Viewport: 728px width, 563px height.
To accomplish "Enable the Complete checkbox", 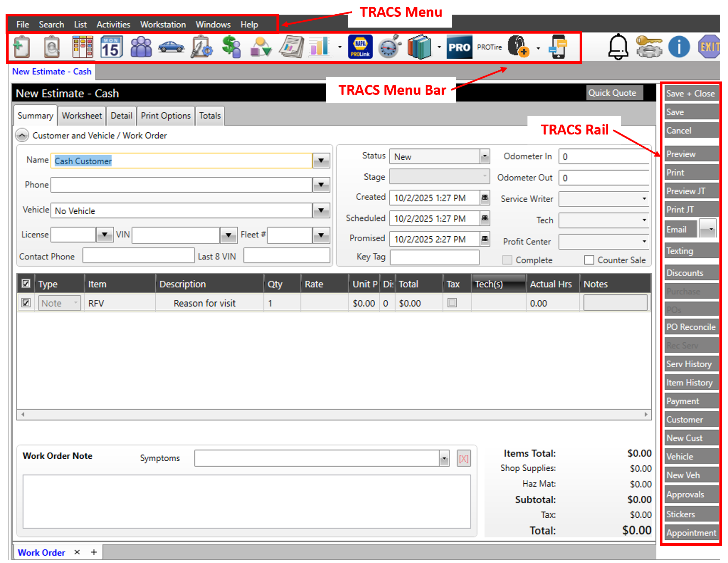I will 507,260.
